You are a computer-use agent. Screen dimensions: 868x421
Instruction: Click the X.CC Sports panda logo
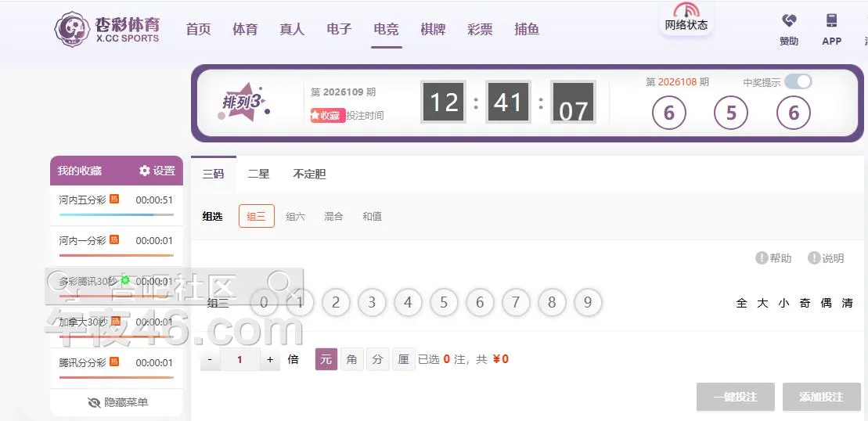(71, 29)
